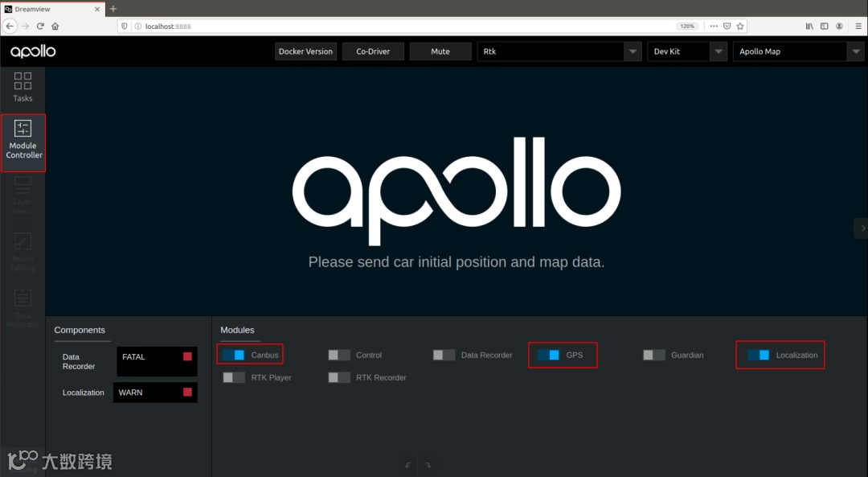This screenshot has width=868, height=477.
Task: Open Route Editing in the sidebar
Action: click(23, 252)
